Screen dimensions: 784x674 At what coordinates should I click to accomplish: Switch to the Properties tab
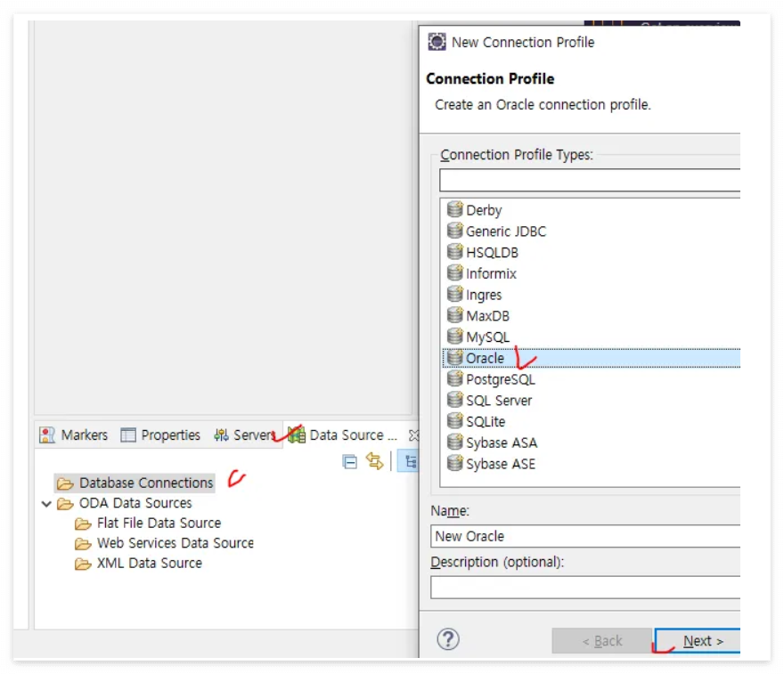click(160, 435)
